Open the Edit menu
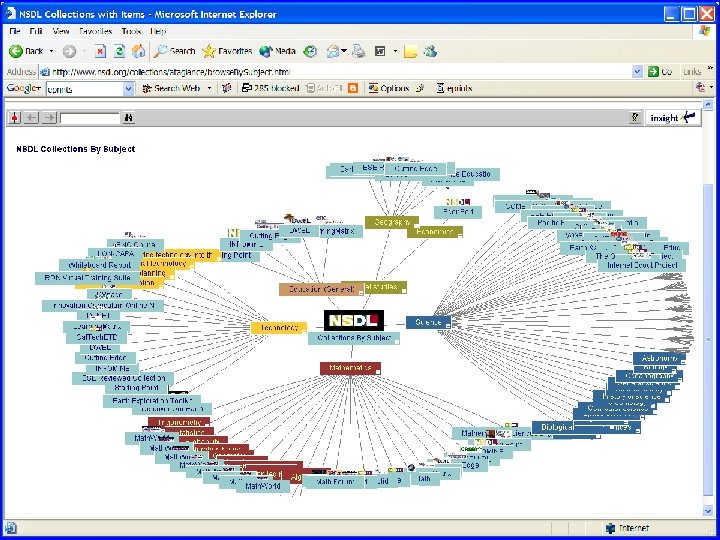This screenshot has height=540, width=720. [x=36, y=31]
